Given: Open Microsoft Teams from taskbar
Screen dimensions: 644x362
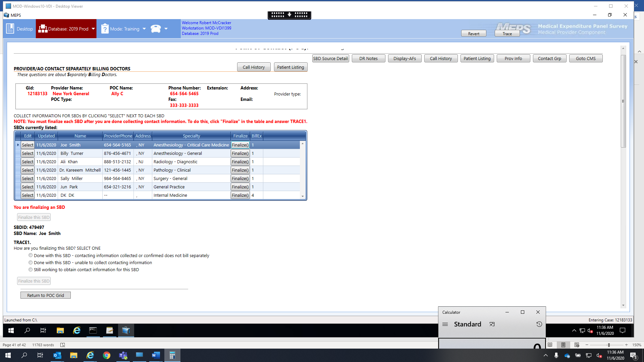Looking at the screenshot, I should 123,355.
